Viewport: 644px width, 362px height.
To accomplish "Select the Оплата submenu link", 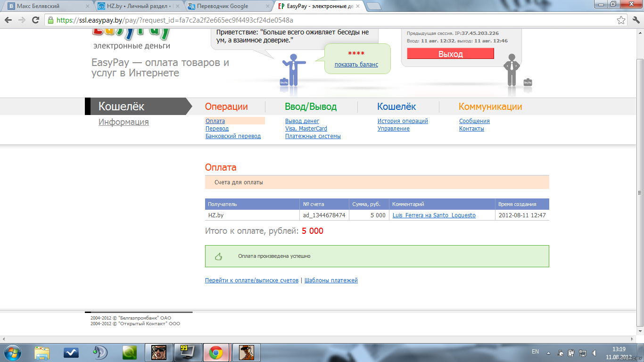I will tap(215, 121).
